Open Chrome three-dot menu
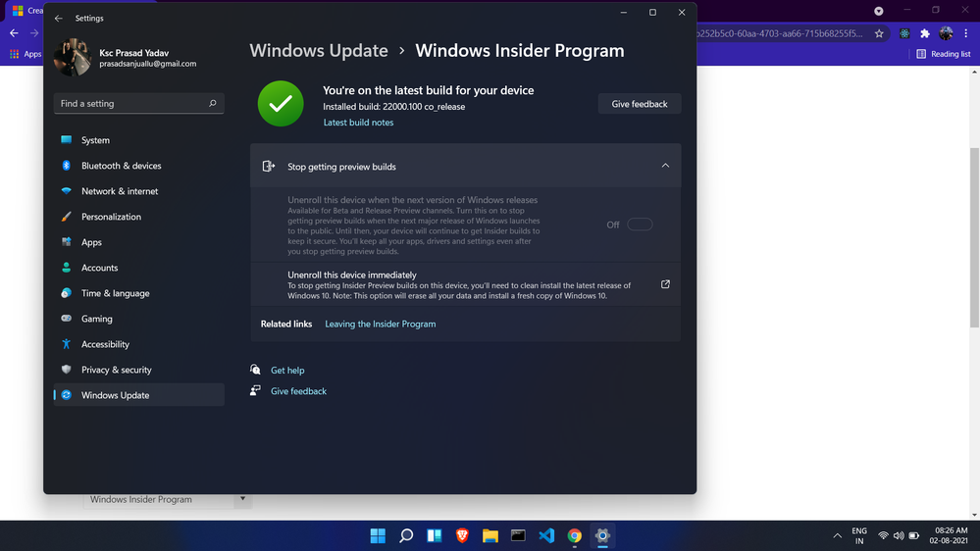Image resolution: width=980 pixels, height=551 pixels. pyautogui.click(x=966, y=33)
